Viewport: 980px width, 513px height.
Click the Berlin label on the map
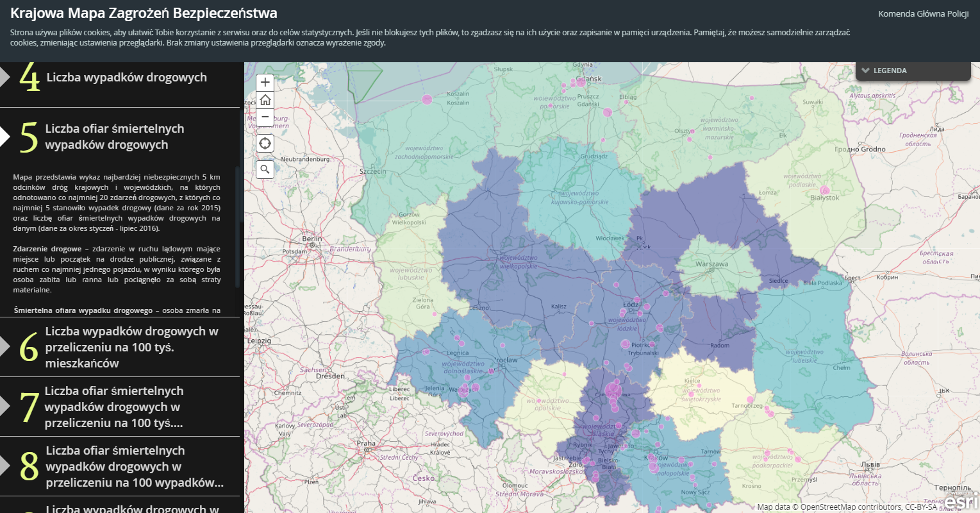click(x=312, y=239)
